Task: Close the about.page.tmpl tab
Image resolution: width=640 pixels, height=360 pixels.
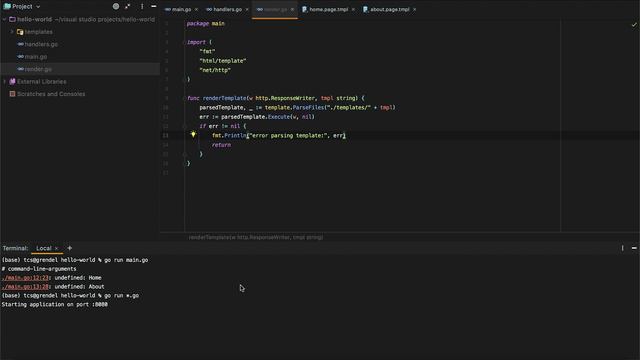Action: [x=414, y=9]
